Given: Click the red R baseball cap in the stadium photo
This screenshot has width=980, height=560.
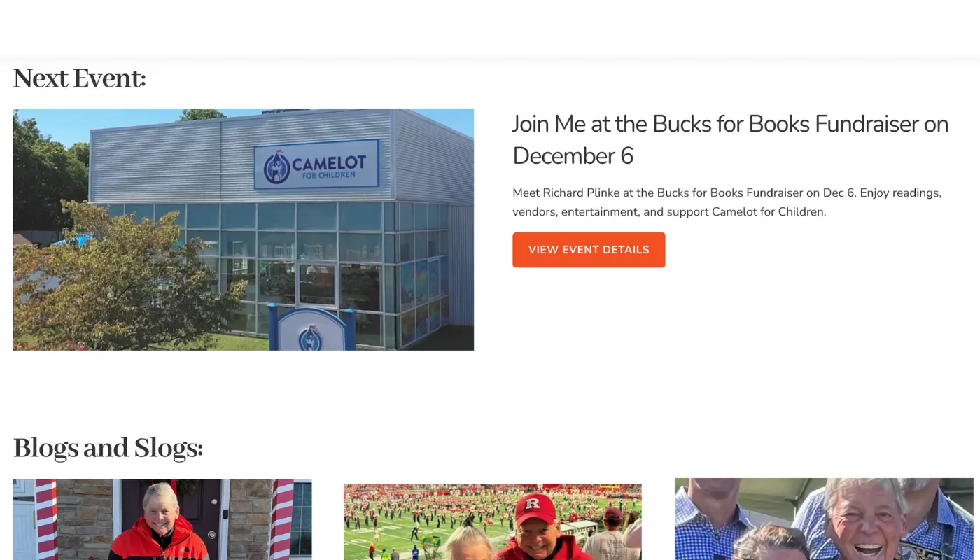Looking at the screenshot, I should (535, 509).
